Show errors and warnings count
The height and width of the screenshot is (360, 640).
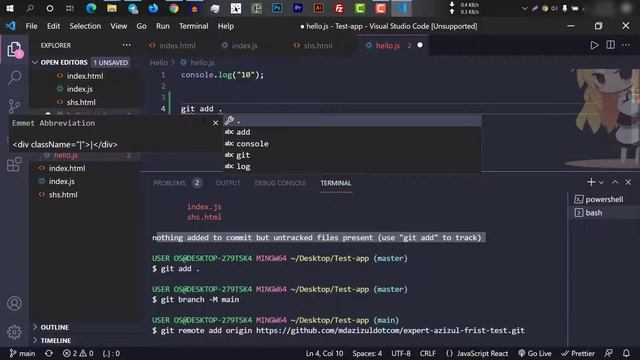pos(78,353)
